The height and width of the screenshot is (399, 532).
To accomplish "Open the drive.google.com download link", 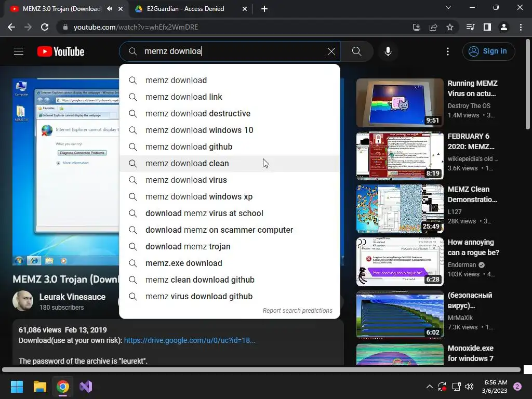I will click(190, 340).
